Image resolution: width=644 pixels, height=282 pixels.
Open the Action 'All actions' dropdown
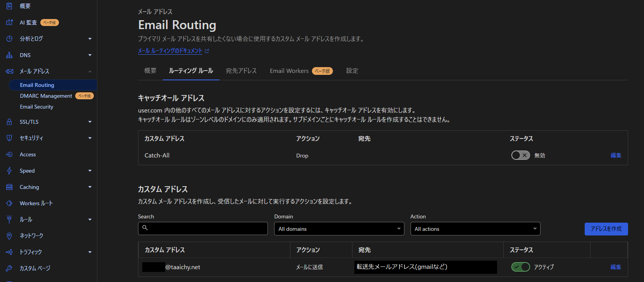click(475, 229)
